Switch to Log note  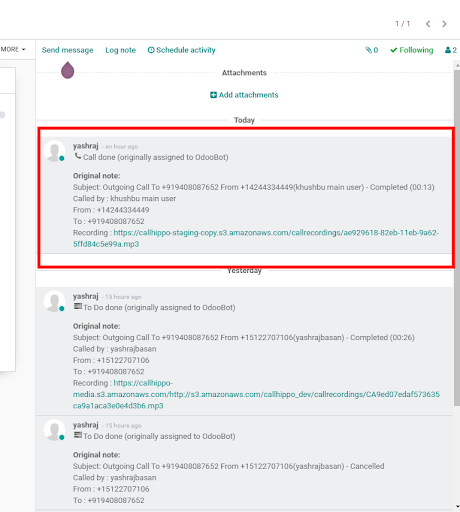120,50
